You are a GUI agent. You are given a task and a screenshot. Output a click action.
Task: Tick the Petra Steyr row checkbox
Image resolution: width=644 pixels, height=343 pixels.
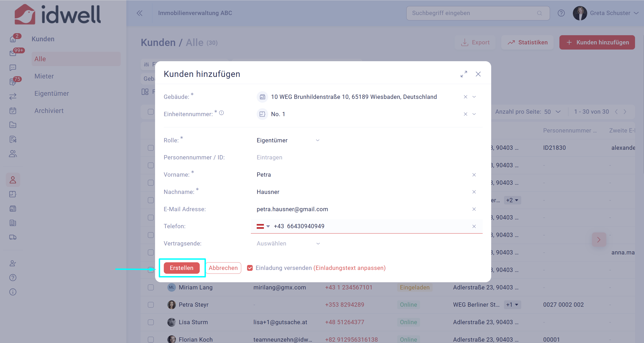click(151, 305)
